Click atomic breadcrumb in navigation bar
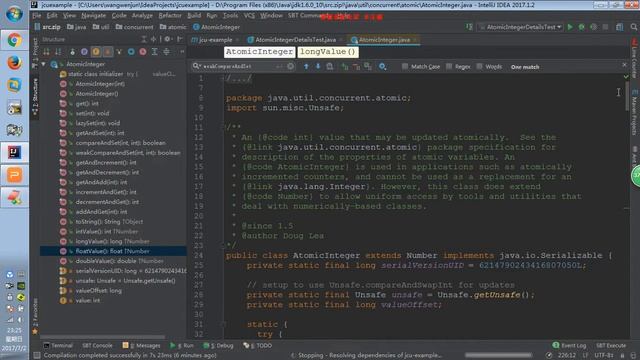The image size is (640, 360). [x=173, y=27]
